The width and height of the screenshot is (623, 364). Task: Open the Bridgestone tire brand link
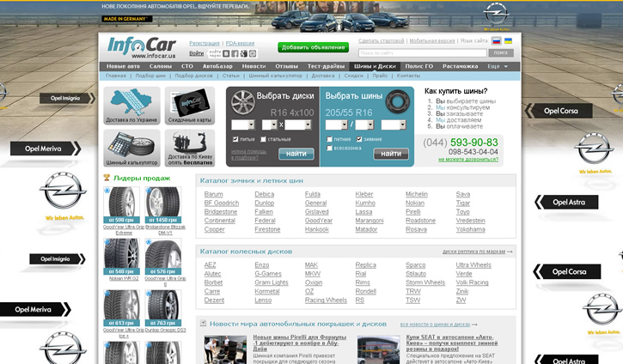221,211
